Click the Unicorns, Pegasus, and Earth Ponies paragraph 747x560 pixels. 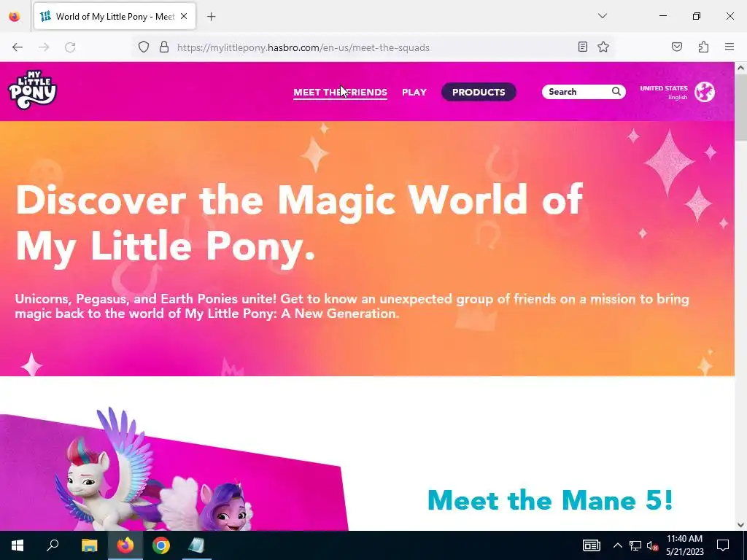352,306
